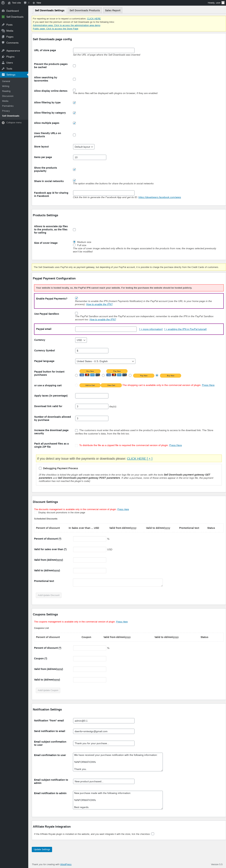Click the Update Settings button
The height and width of the screenshot is (868, 226).
point(42,849)
